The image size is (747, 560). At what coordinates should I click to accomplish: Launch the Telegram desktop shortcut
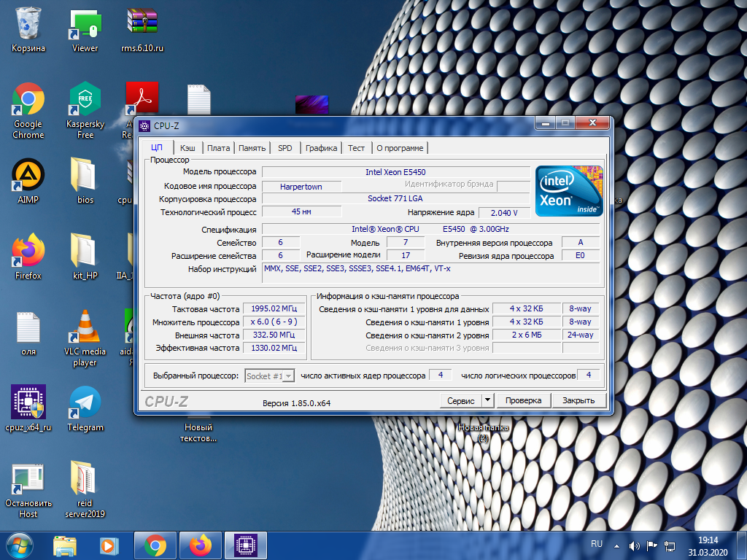(85, 403)
